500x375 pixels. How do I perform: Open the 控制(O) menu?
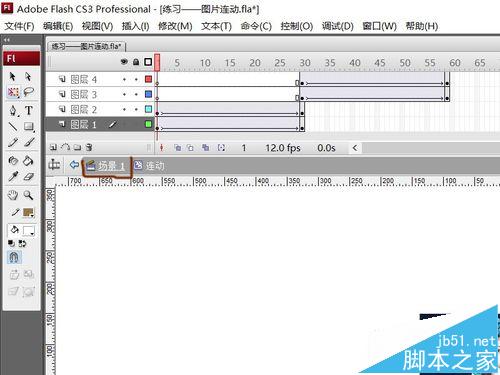[297, 26]
